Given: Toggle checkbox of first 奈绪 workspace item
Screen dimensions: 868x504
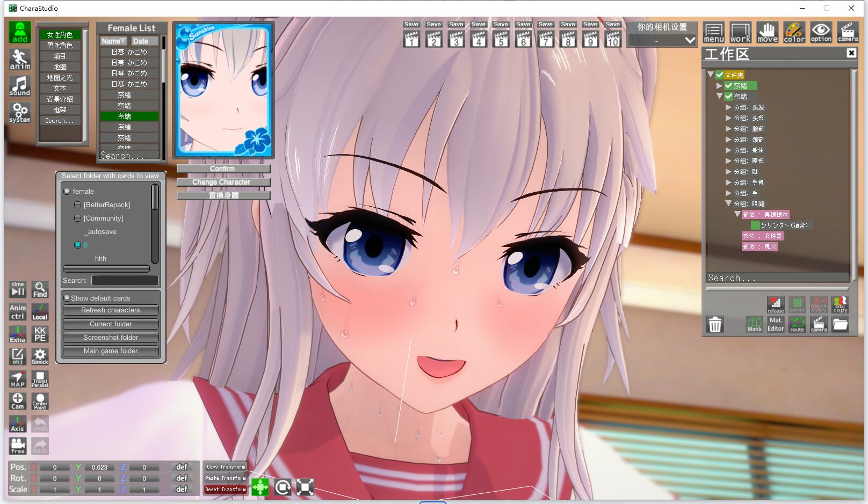Looking at the screenshot, I should point(728,85).
